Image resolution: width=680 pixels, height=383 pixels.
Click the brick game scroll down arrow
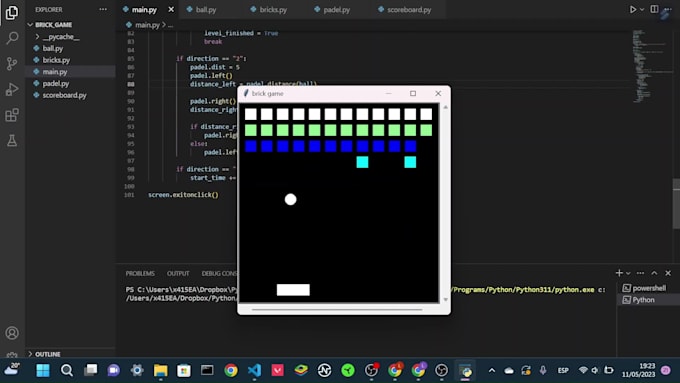click(x=445, y=300)
